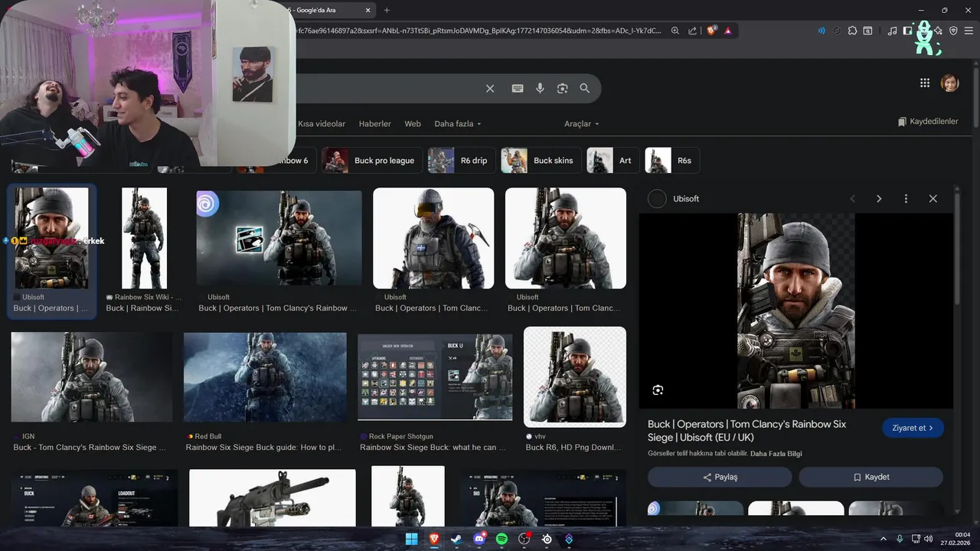Screen dimensions: 980x551
Task: Expand the Daha fazla dropdown
Action: [x=458, y=124]
